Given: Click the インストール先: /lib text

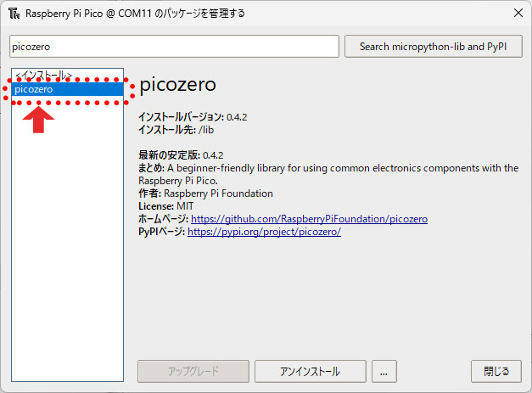Looking at the screenshot, I should point(176,130).
